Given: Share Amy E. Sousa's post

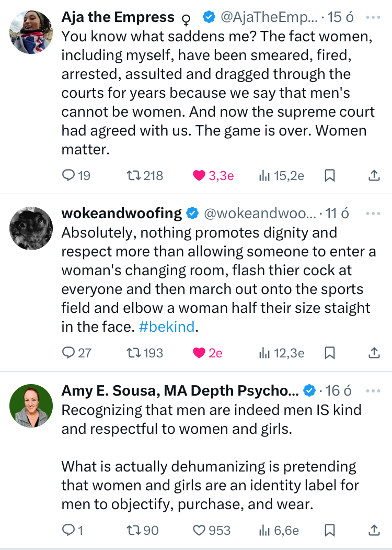Looking at the screenshot, I should (374, 531).
